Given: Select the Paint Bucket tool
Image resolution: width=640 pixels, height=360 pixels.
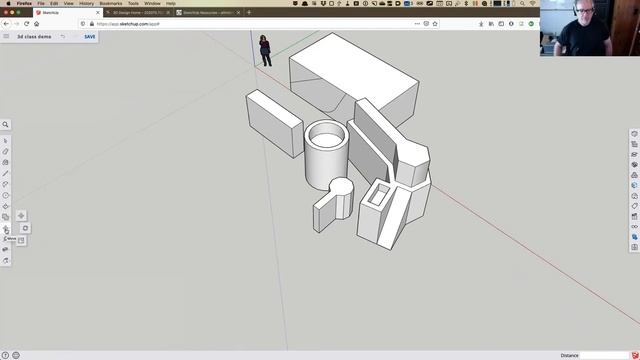Looking at the screenshot, I should (5, 162).
